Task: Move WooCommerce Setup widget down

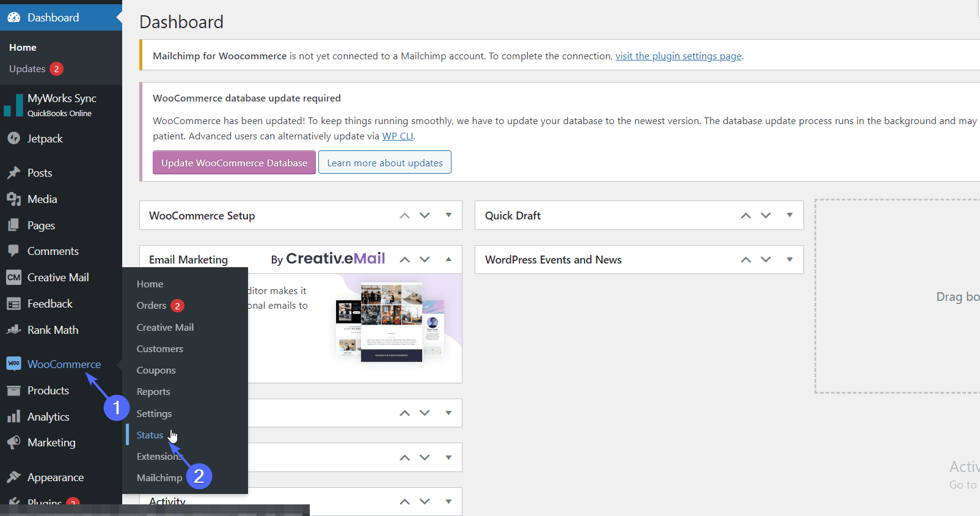Action: (x=425, y=216)
